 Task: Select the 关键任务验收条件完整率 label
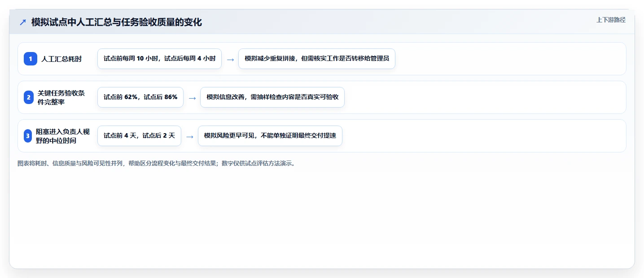coord(61,97)
